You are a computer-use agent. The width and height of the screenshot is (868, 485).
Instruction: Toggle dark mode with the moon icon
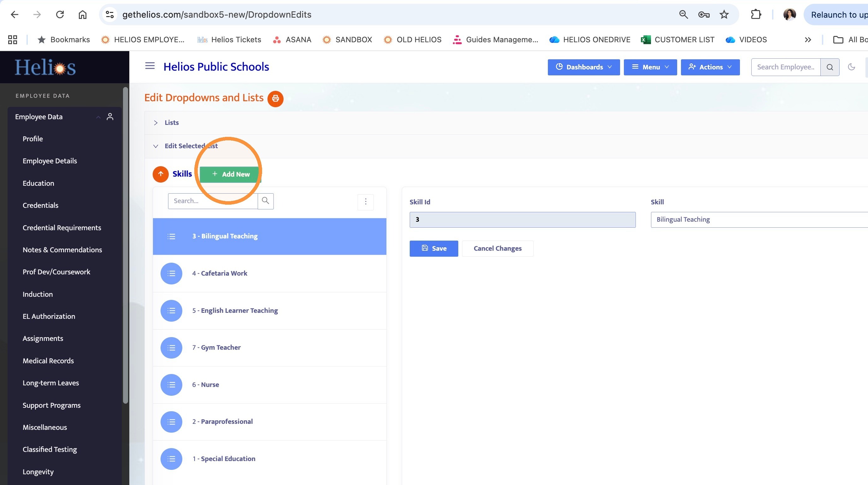click(x=852, y=67)
